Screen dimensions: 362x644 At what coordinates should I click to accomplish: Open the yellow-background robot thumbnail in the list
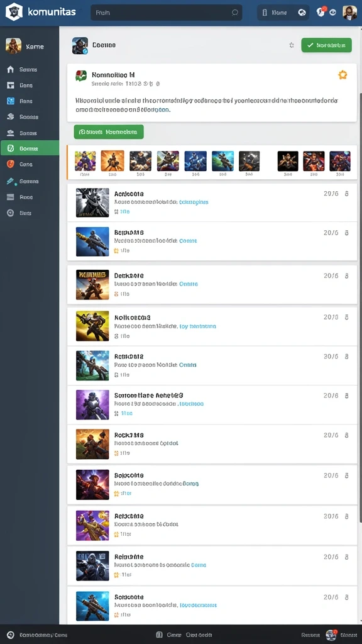(x=92, y=326)
